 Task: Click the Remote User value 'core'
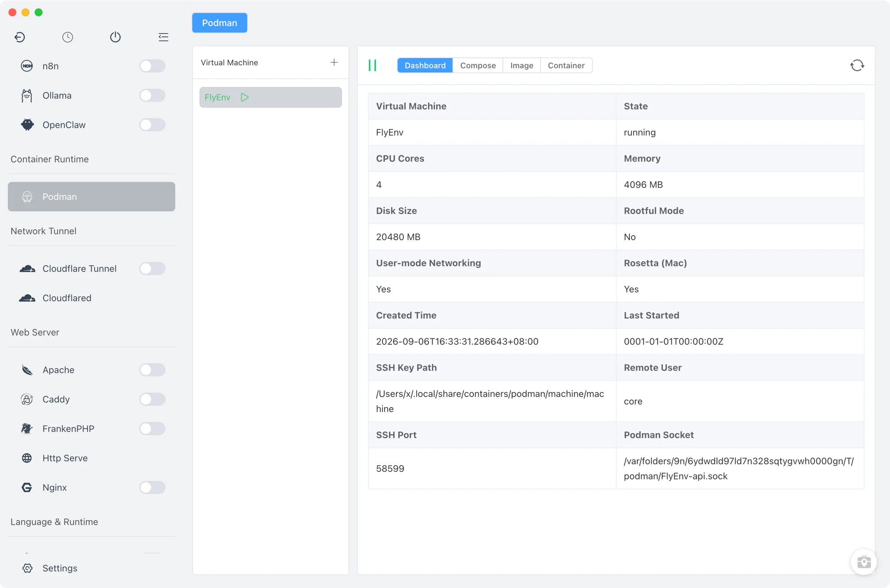coord(633,401)
